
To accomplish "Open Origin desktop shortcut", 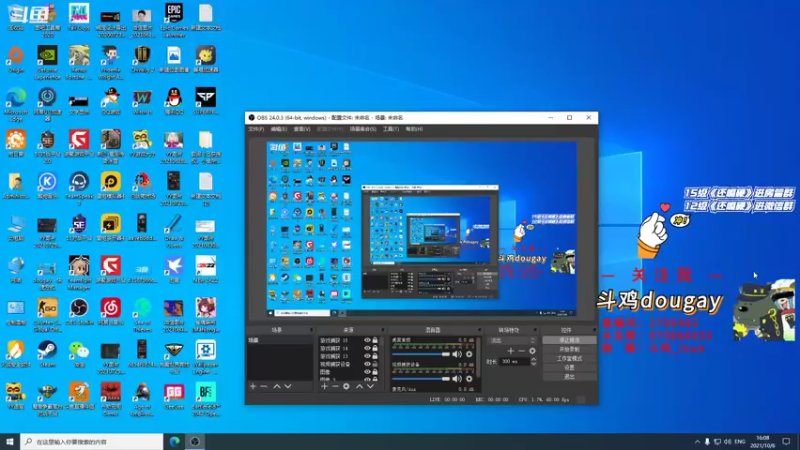I will (x=16, y=59).
